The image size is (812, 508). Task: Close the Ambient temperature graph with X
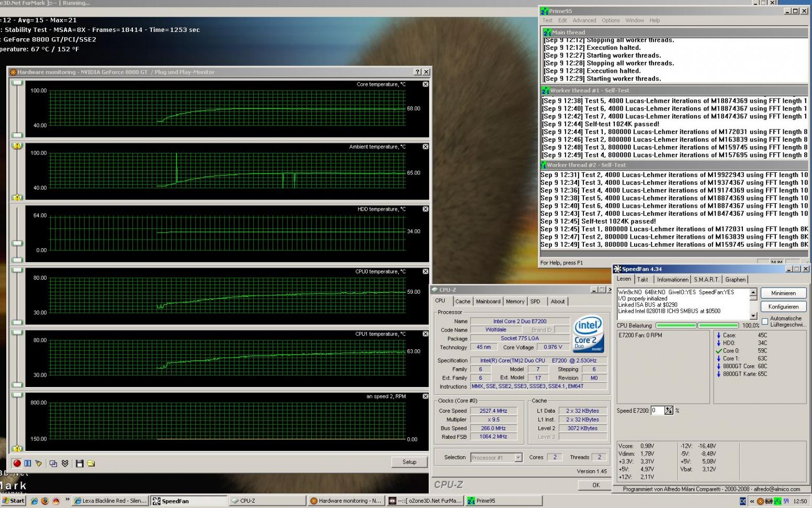[x=425, y=147]
